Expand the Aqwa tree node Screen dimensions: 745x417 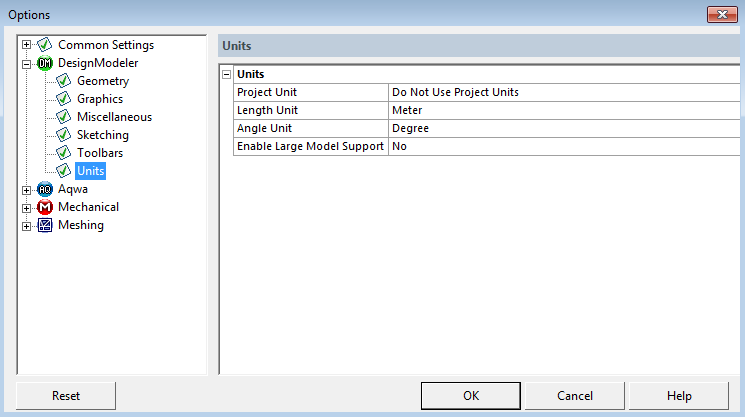27,190
